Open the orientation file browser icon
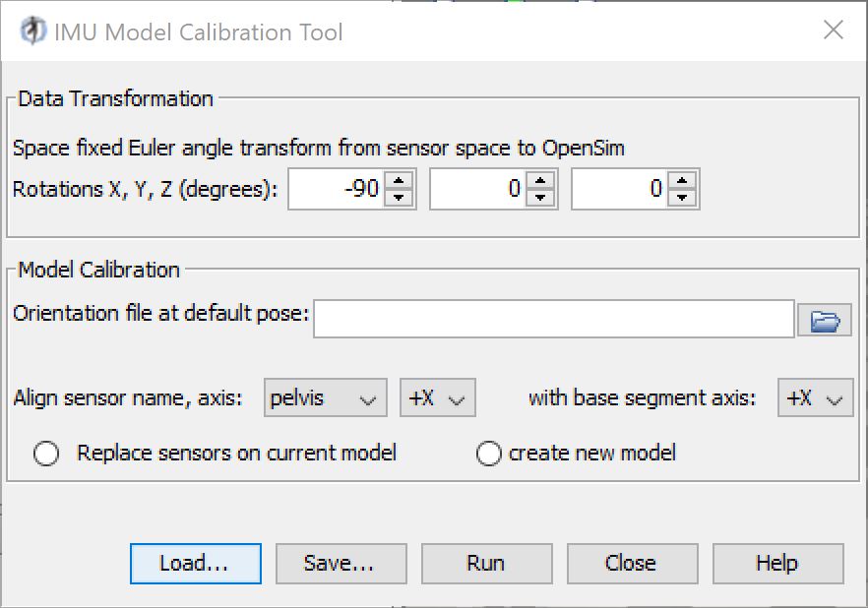 pyautogui.click(x=825, y=319)
